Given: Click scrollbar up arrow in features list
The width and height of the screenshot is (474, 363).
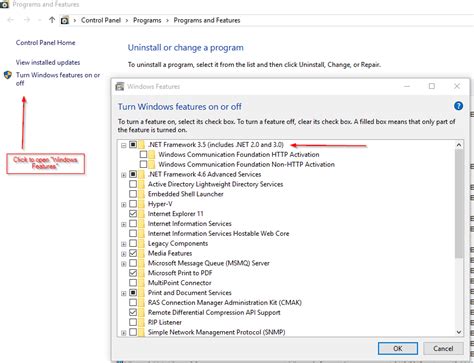Looking at the screenshot, I should (x=459, y=145).
